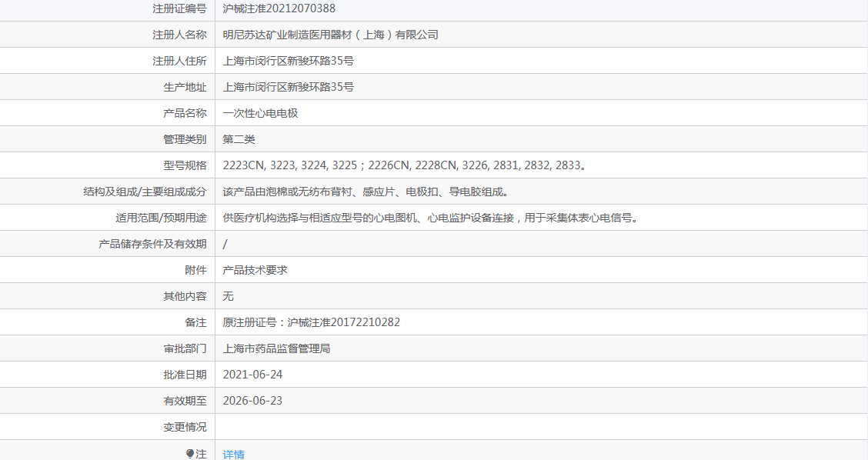868x460 pixels.
Task: Select approval date 2021-06-24
Action: click(x=252, y=374)
